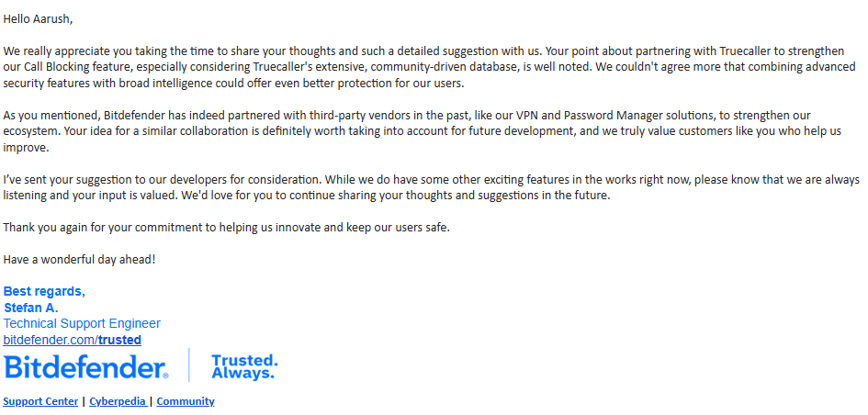Select the "Stefan A." signature name
The image size is (868, 415).
pos(31,308)
